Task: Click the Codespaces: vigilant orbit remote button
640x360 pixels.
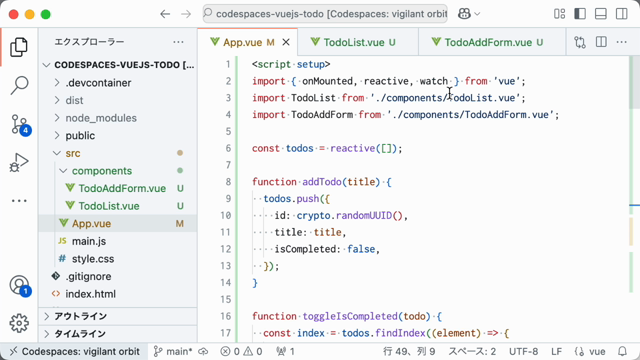Action: (x=74, y=351)
